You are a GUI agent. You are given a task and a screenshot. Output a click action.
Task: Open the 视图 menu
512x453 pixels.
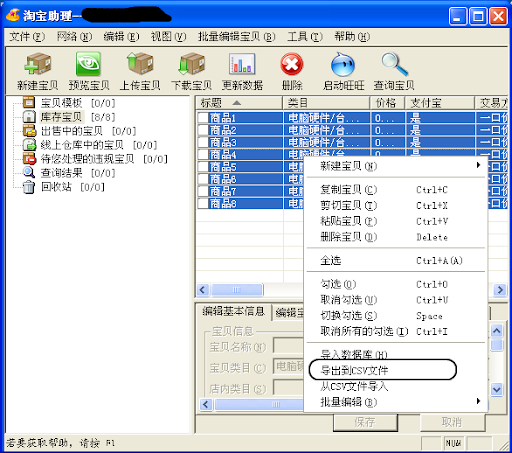click(x=168, y=36)
